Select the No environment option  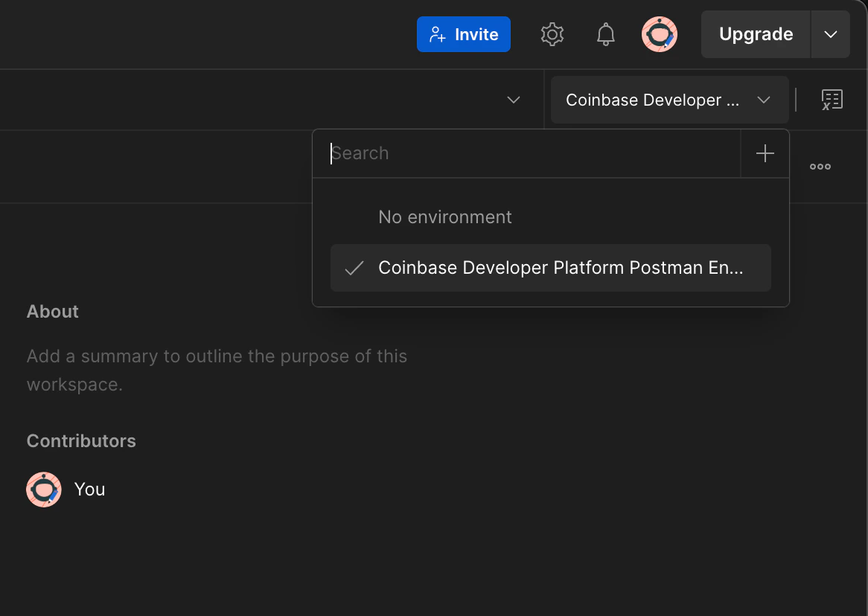(x=445, y=217)
